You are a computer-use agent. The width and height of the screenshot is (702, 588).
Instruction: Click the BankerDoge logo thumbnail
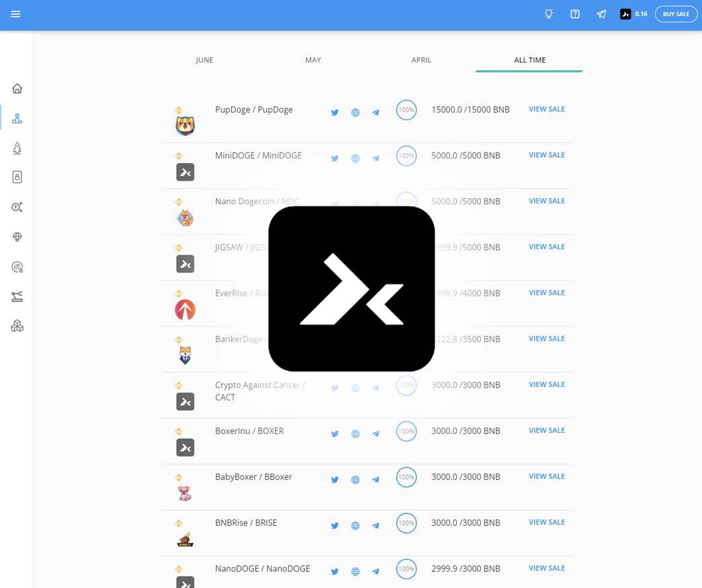tap(185, 355)
